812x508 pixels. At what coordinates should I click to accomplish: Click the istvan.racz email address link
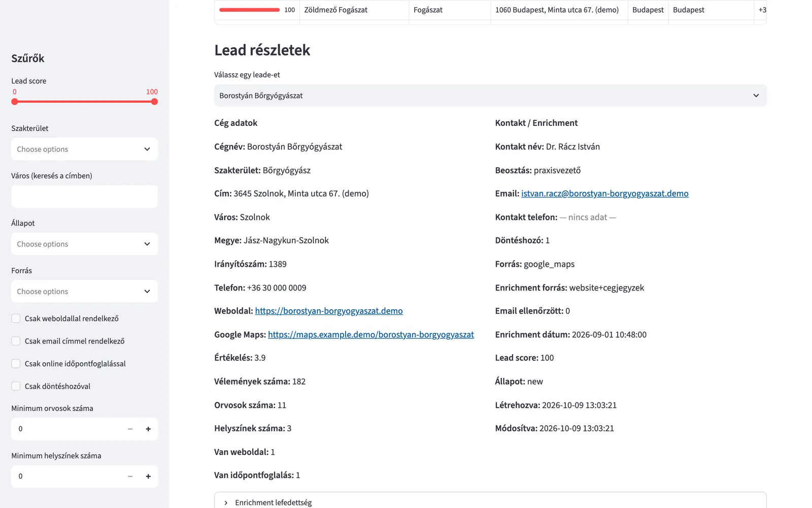[x=605, y=194]
